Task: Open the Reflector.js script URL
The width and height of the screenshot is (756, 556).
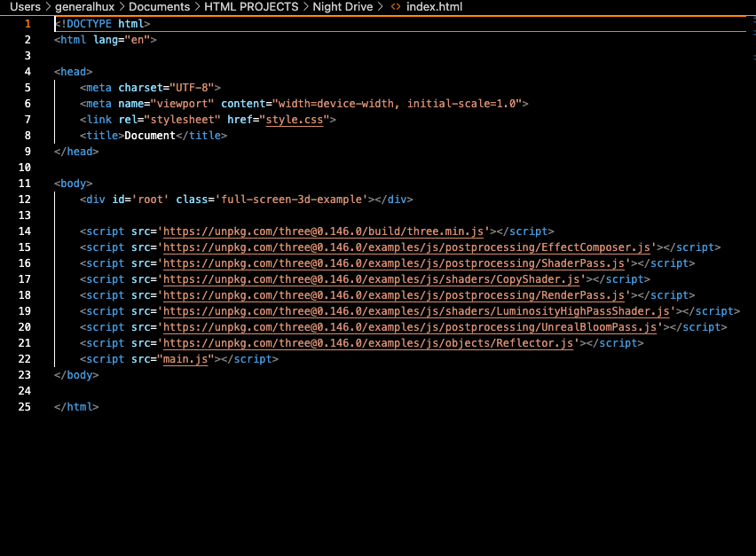Action: click(x=369, y=343)
